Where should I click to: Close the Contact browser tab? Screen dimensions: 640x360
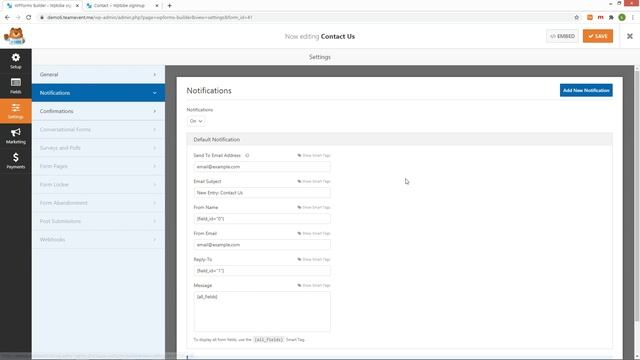[157, 6]
